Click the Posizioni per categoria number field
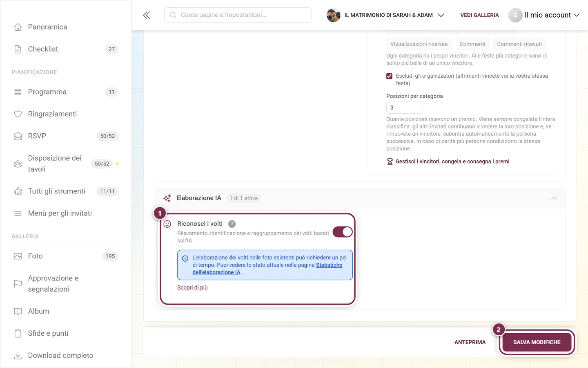This screenshot has width=588, height=368. pos(405,108)
